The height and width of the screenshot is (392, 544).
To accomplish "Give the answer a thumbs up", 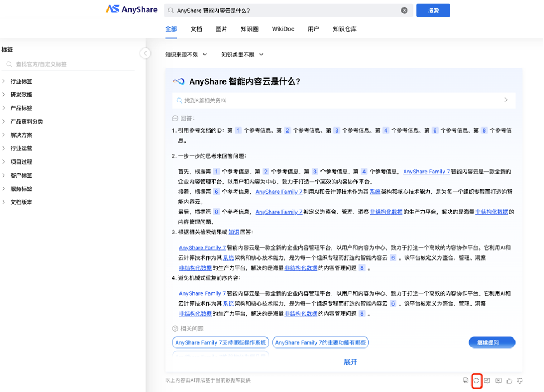I will [509, 380].
